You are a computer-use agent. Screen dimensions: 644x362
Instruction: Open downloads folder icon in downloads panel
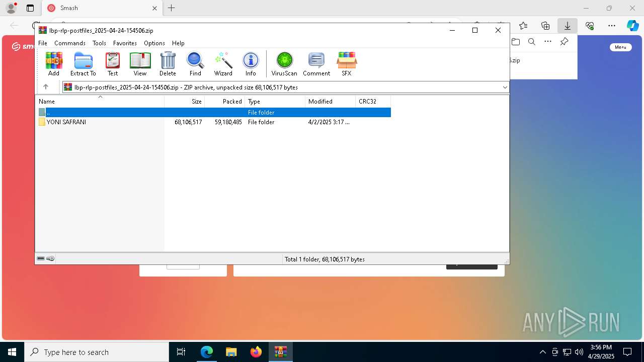516,42
